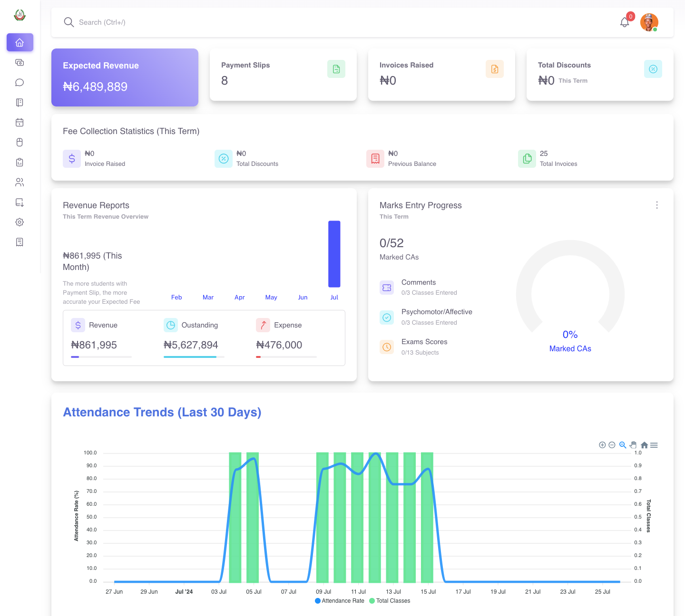Click the Feb month label
This screenshot has height=616, width=685.
[176, 297]
